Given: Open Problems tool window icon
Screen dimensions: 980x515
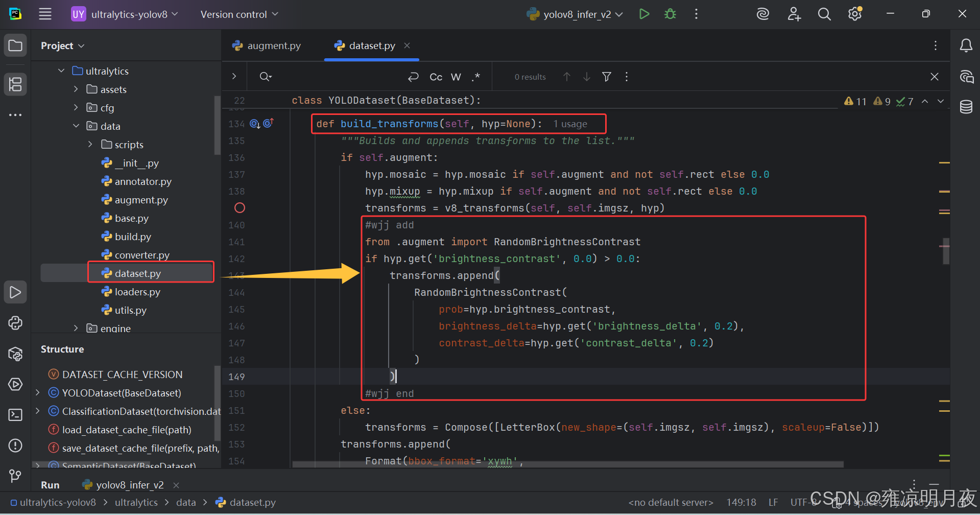Looking at the screenshot, I should 15,446.
